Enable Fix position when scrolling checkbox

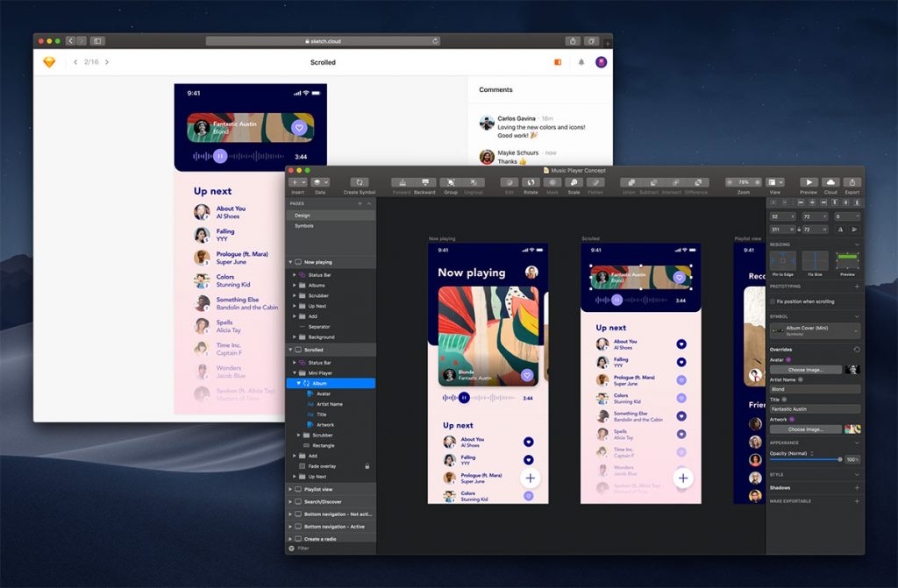click(773, 301)
